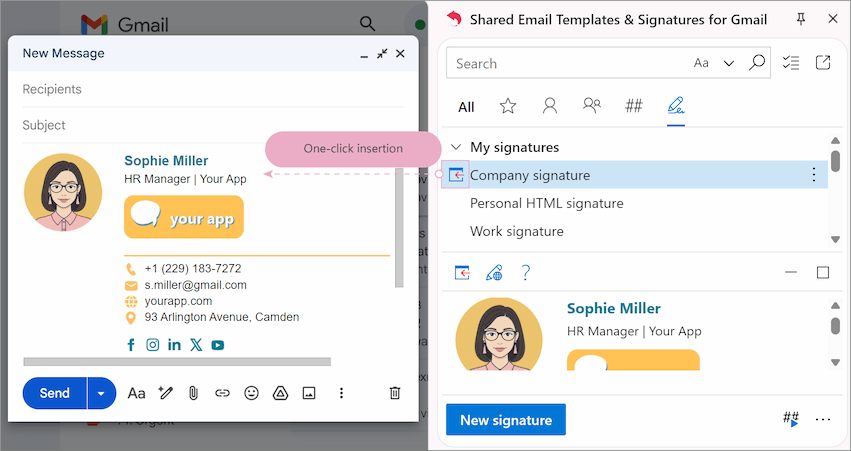Click the Subject field
The height and width of the screenshot is (451, 851).
tap(213, 125)
